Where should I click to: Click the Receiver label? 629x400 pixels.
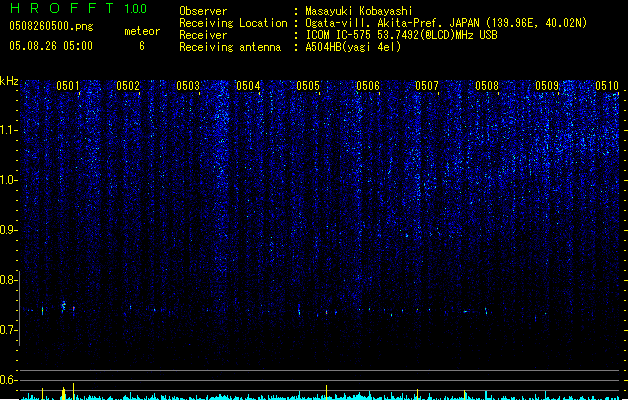click(x=203, y=35)
